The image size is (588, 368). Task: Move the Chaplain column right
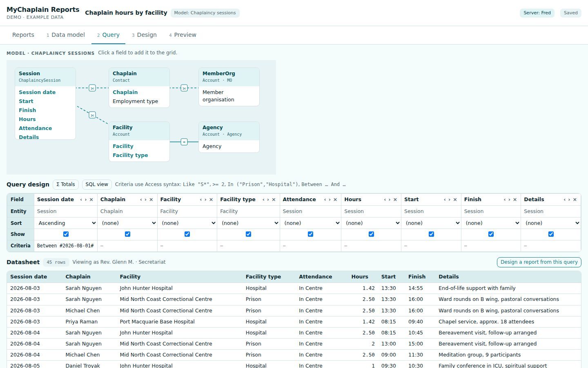tap(146, 200)
